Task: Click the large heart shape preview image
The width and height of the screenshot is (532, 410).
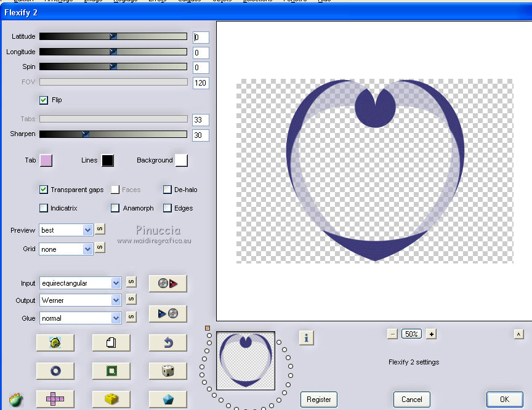Action: pos(375,171)
